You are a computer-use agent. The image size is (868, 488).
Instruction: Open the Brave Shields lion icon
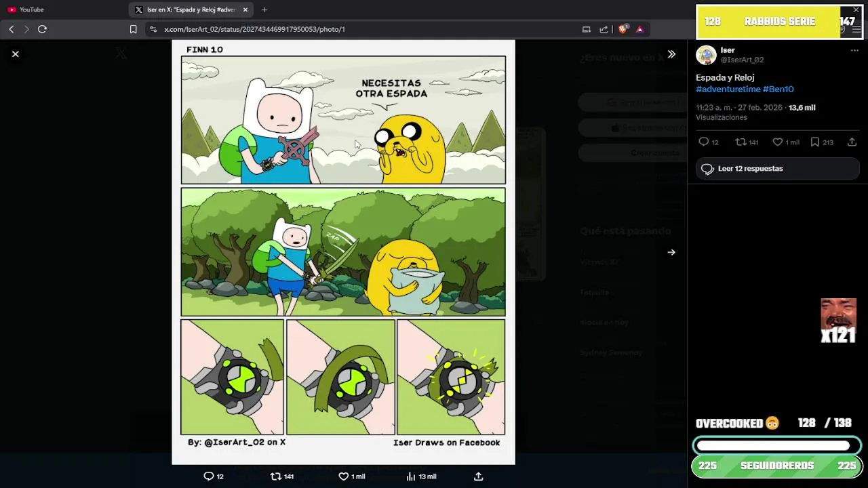coord(623,29)
